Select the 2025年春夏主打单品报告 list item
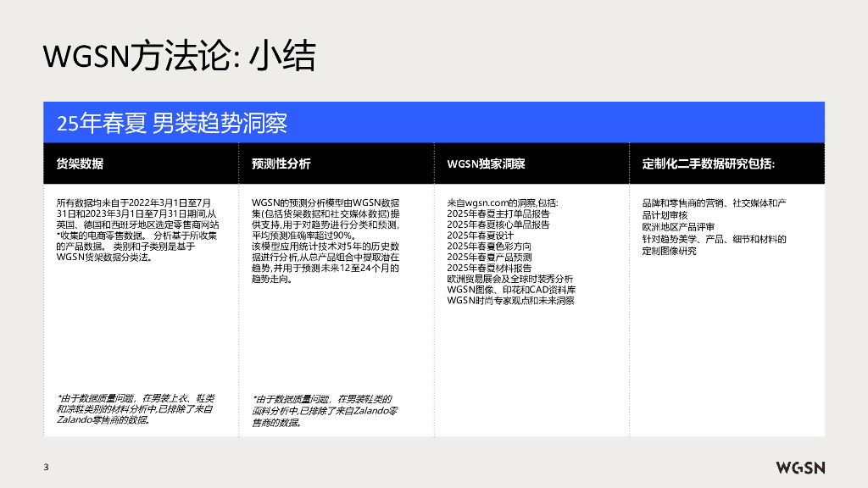 498,214
